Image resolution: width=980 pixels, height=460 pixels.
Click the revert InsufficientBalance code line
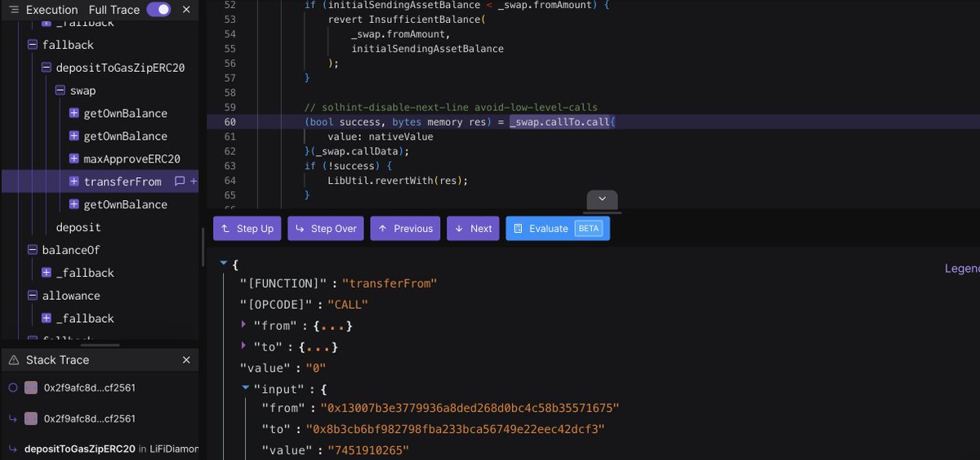click(406, 19)
